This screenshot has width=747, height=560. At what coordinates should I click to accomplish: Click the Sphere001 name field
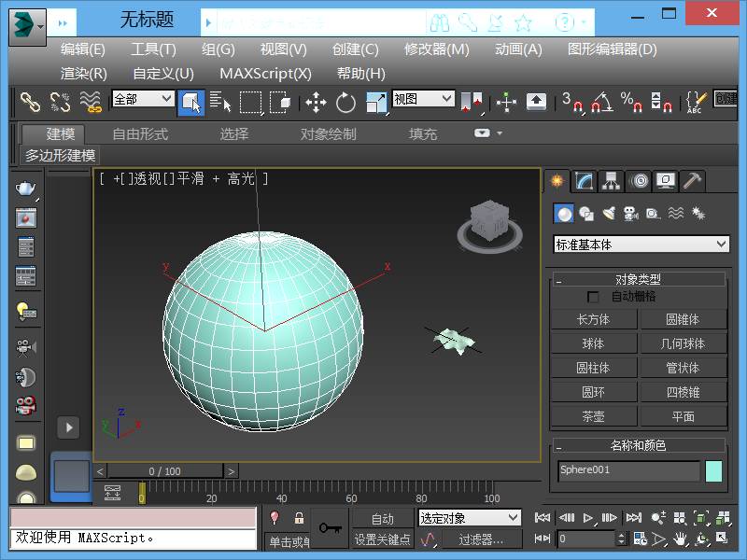(x=628, y=471)
